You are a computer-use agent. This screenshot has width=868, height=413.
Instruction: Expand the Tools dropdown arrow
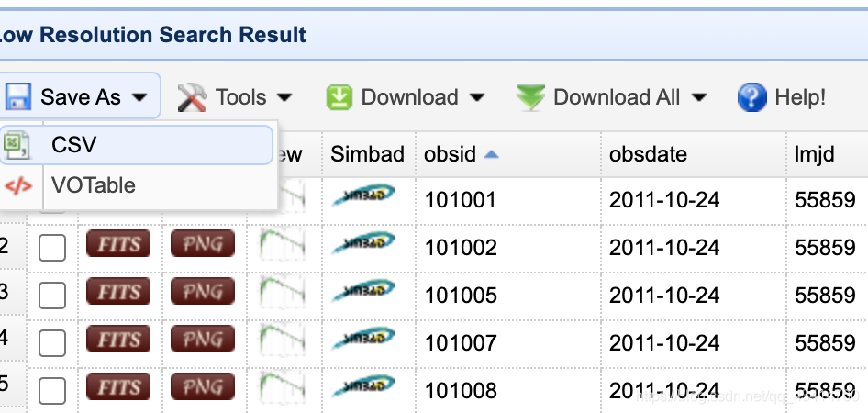coord(284,98)
